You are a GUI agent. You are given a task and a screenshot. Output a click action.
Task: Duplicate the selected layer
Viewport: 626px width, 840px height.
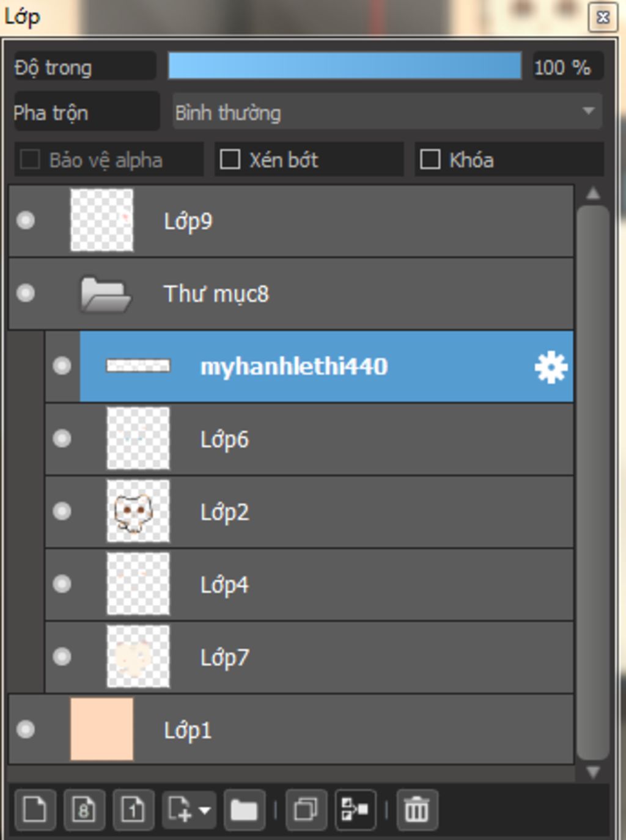(305, 810)
